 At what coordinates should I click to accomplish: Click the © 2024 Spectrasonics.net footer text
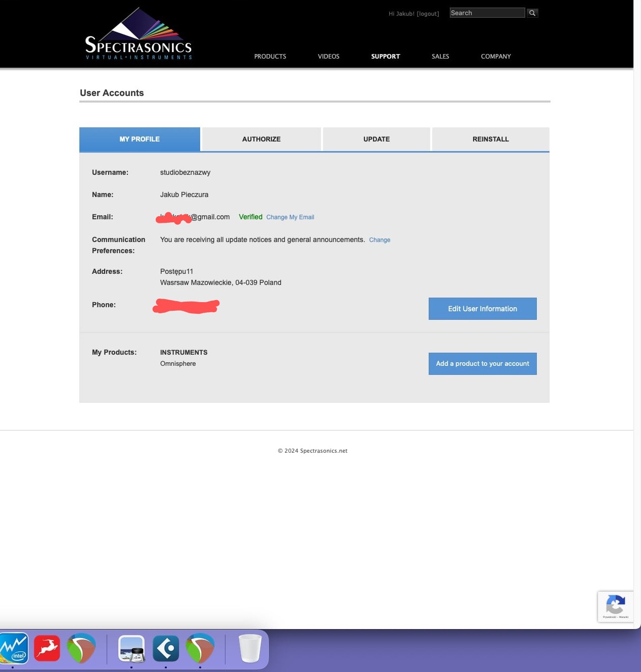click(312, 451)
